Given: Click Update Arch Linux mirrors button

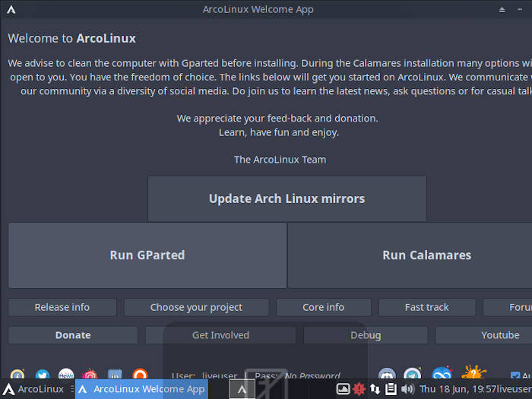Looking at the screenshot, I should pos(287,198).
